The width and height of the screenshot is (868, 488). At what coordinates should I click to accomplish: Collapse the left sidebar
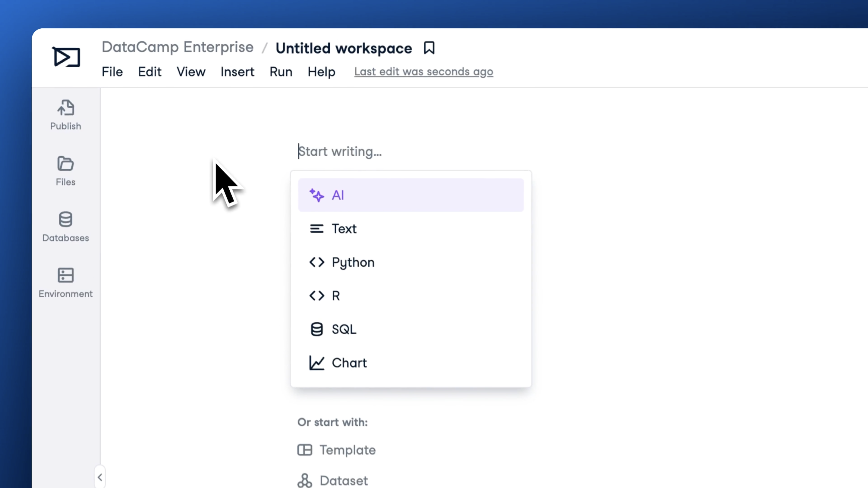point(100,477)
